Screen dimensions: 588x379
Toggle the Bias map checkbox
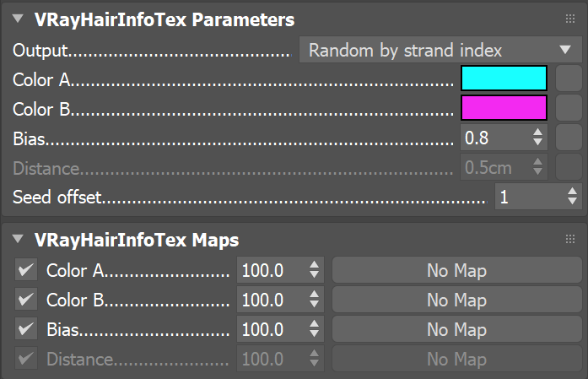point(26,329)
